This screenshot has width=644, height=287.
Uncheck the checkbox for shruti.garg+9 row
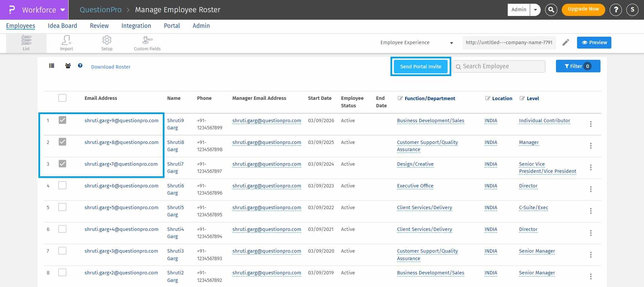click(62, 120)
